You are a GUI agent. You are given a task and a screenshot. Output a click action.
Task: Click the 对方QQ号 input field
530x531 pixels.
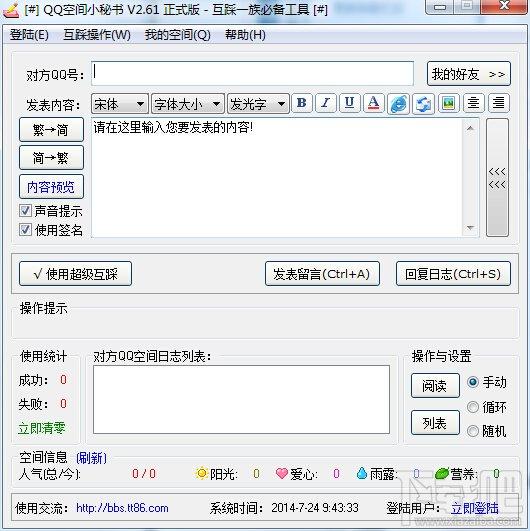click(x=253, y=73)
